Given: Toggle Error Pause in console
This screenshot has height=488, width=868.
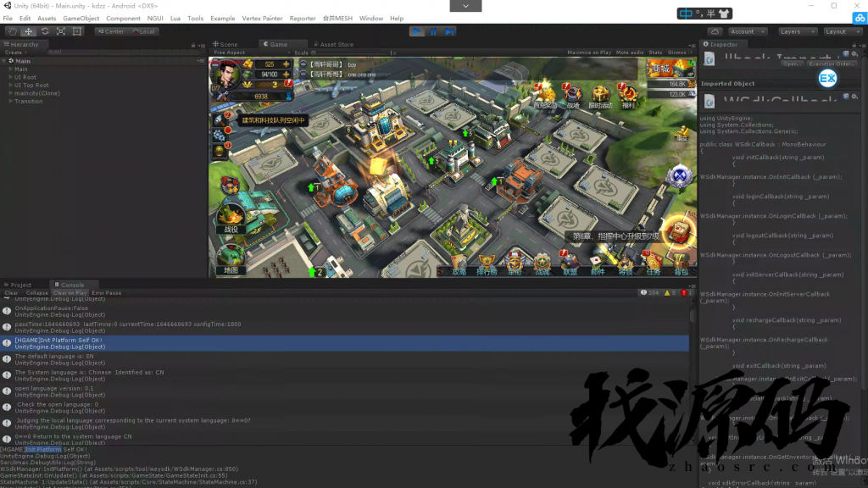Looking at the screenshot, I should click(x=106, y=292).
